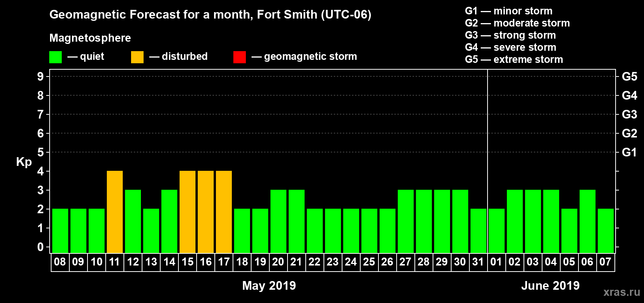Click 'G5 — extreme storm' legend text
The width and height of the screenshot is (644, 303).
click(514, 59)
